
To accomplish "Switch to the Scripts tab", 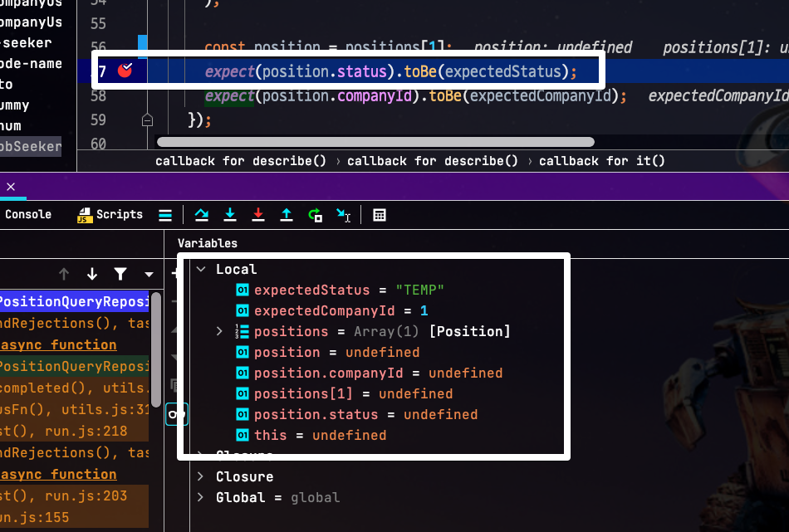I will 110,215.
